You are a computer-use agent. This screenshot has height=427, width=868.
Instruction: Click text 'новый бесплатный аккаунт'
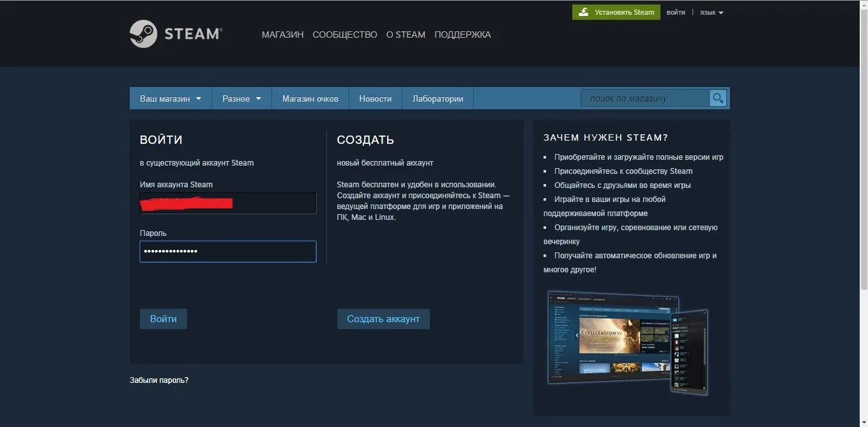click(x=385, y=163)
